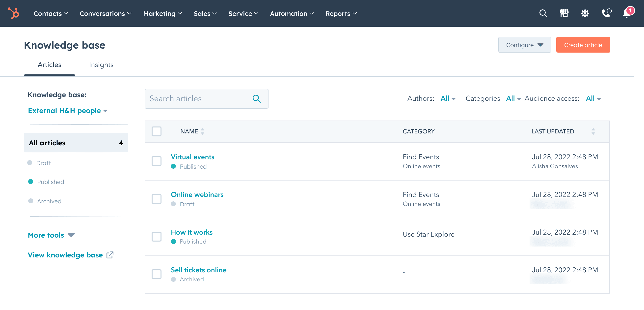Filter by Draft status in sidebar
644x310 pixels.
pos(39,163)
